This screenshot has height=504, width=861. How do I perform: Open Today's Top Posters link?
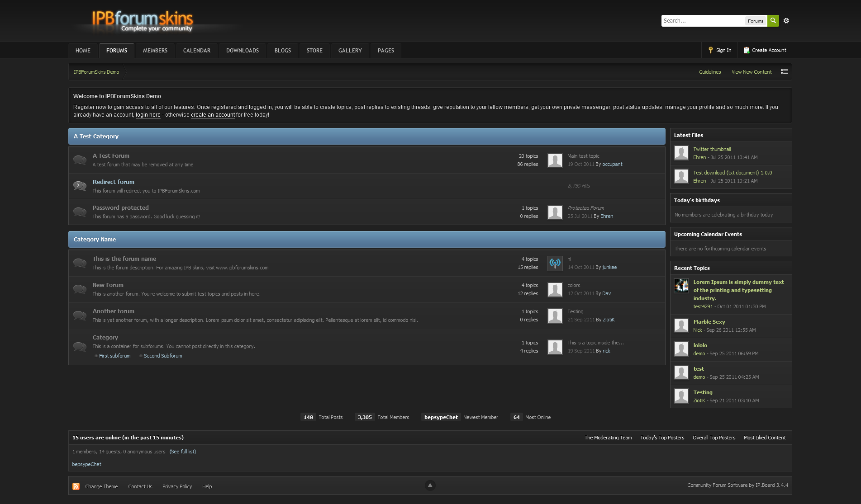662,438
